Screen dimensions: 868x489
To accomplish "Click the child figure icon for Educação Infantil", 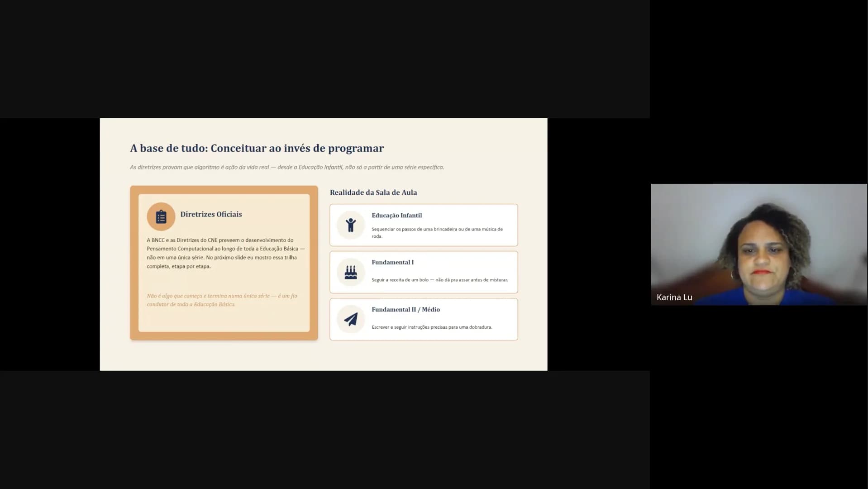I will click(x=351, y=225).
